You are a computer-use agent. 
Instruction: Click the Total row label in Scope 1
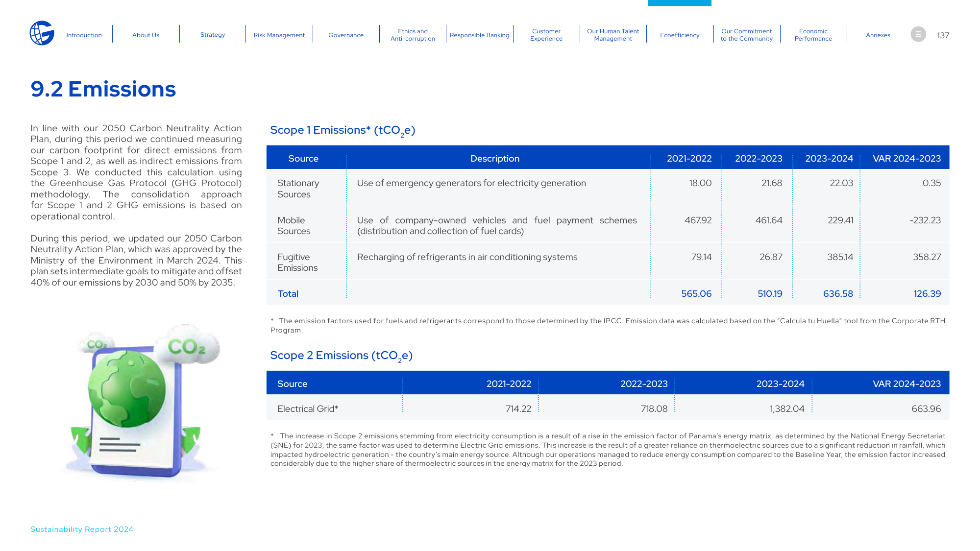tap(288, 294)
